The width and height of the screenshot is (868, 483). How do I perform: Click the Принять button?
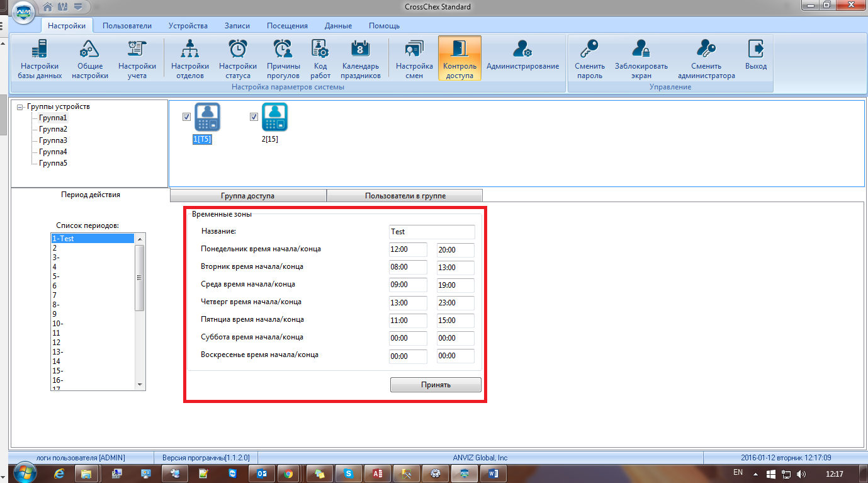(436, 384)
